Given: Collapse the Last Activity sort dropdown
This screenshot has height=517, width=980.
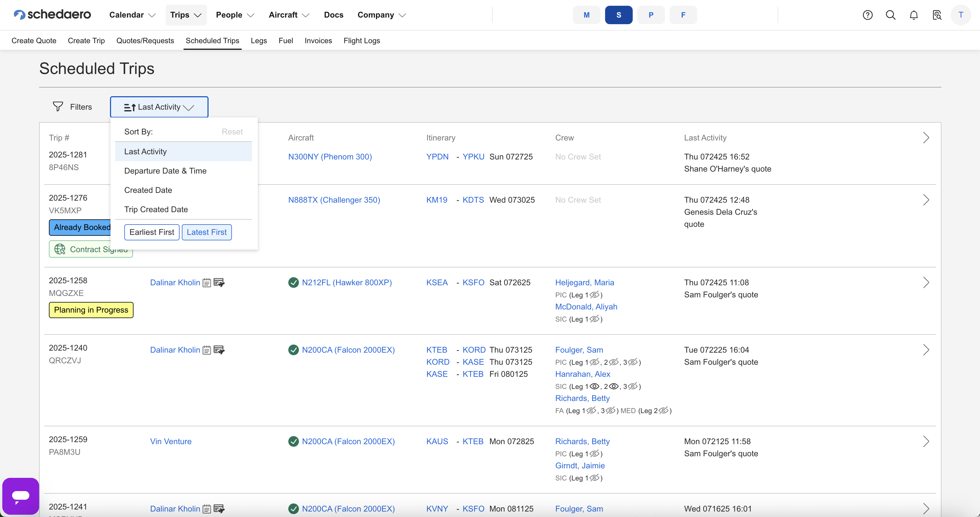Looking at the screenshot, I should 159,107.
